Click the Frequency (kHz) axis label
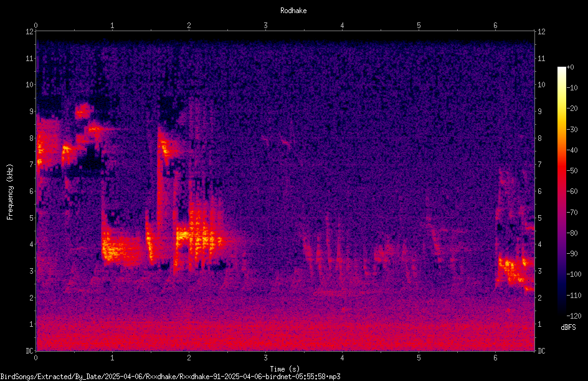 point(10,191)
